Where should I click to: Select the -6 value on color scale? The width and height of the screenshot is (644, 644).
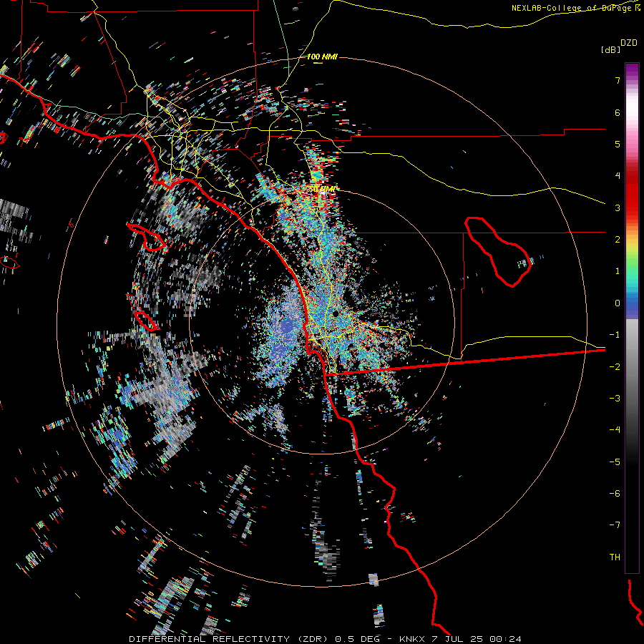coord(615,494)
